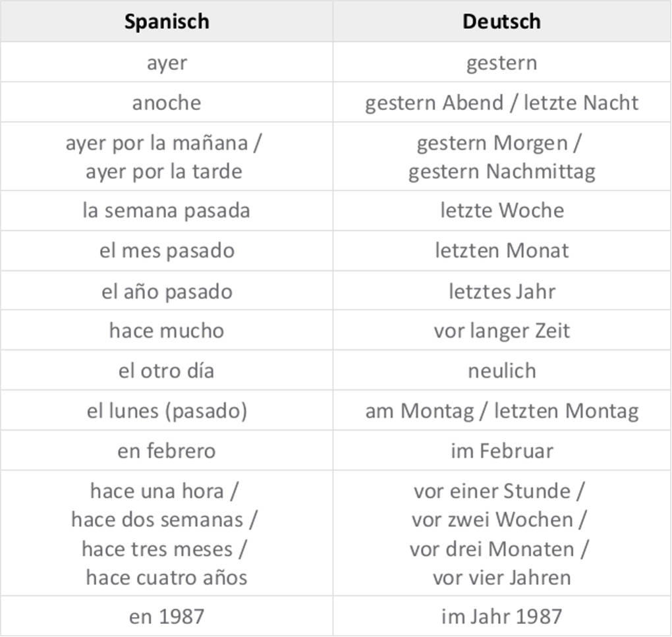Click the 'letzten Monat' cell

[x=501, y=251]
